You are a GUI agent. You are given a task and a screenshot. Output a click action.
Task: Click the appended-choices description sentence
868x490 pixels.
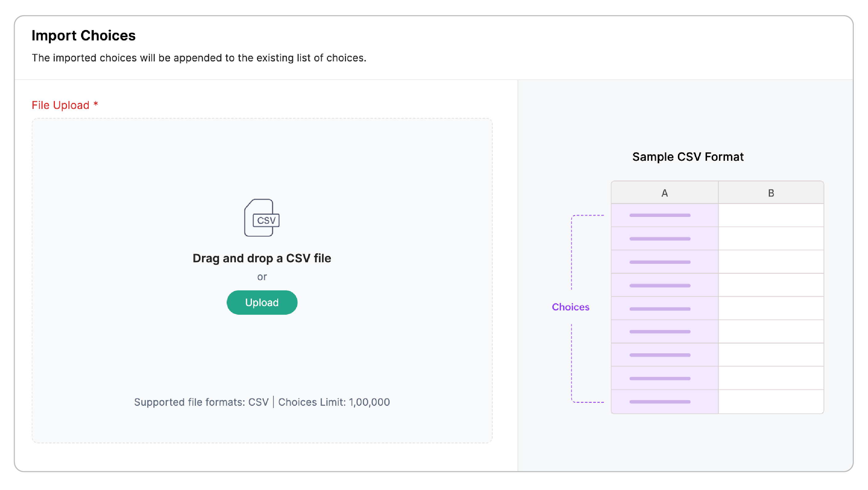199,58
